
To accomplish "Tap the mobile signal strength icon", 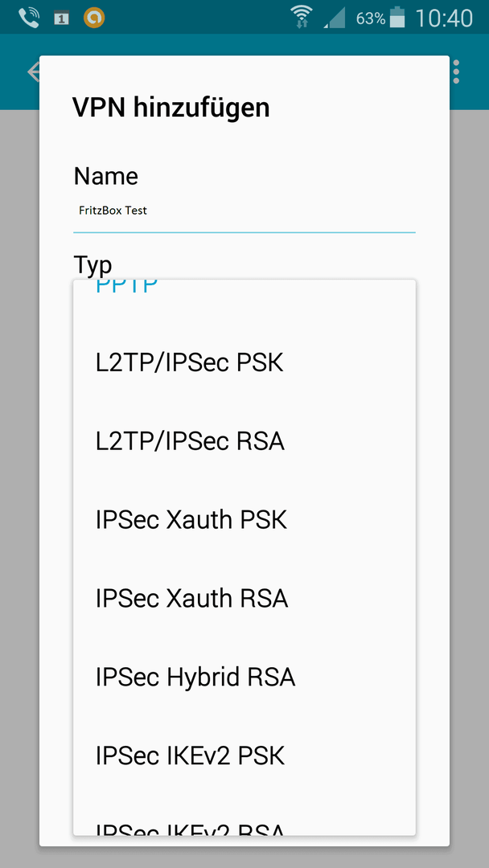I will click(335, 18).
